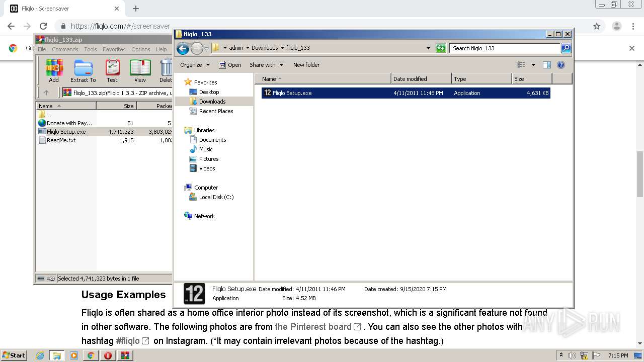The width and height of the screenshot is (644, 362).
Task: Click the WinRAR Add archive icon
Action: click(x=54, y=70)
